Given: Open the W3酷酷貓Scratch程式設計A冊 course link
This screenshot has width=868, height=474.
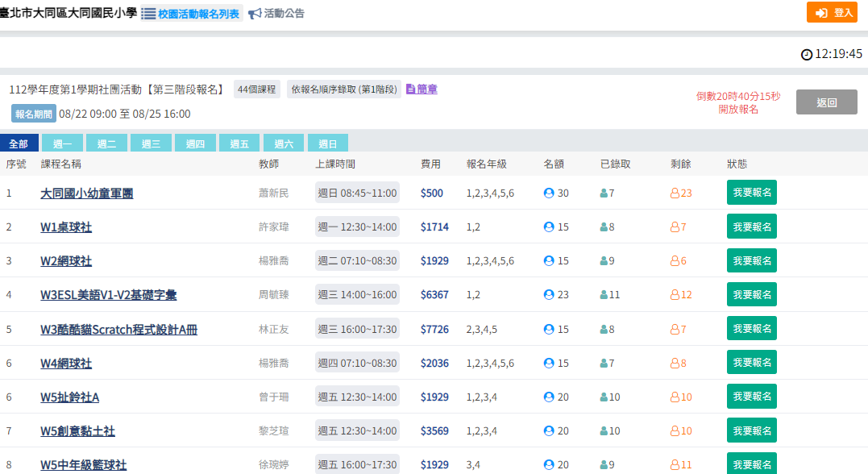Looking at the screenshot, I should 118,330.
